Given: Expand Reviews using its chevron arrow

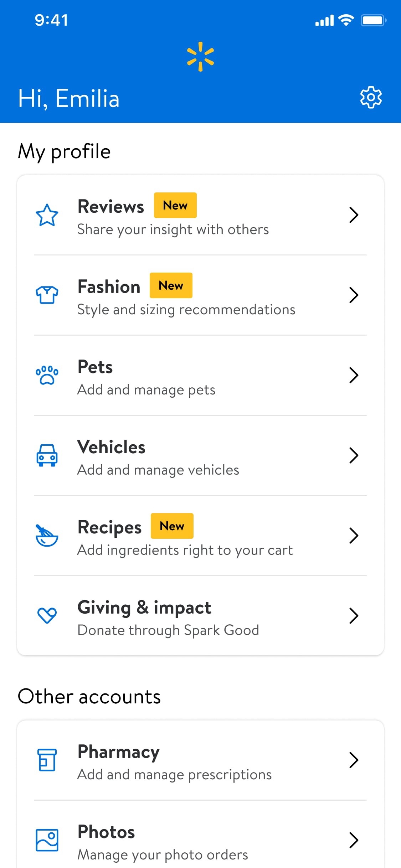Looking at the screenshot, I should (x=354, y=215).
